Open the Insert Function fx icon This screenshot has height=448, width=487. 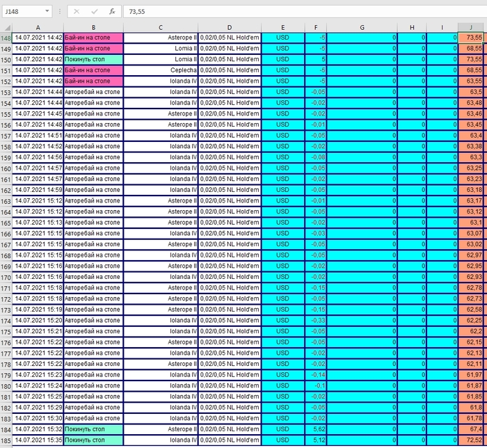click(112, 12)
